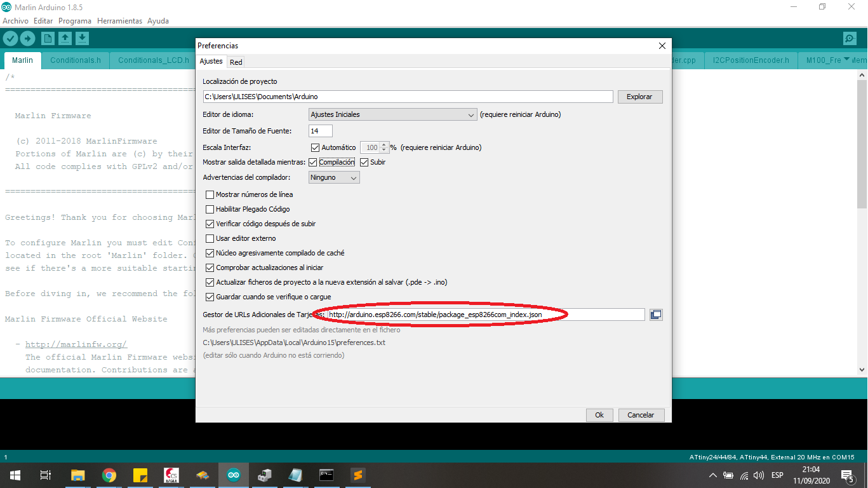Click the Save sketch toolbar icon

(x=82, y=39)
